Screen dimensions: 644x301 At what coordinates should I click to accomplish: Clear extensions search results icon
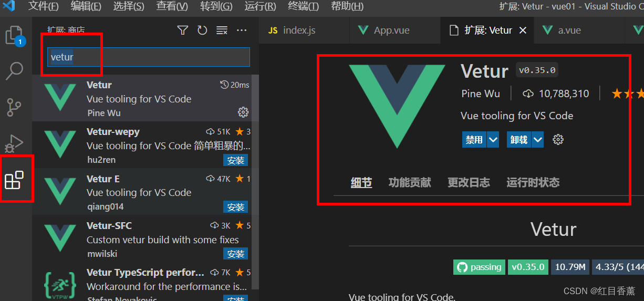222,30
